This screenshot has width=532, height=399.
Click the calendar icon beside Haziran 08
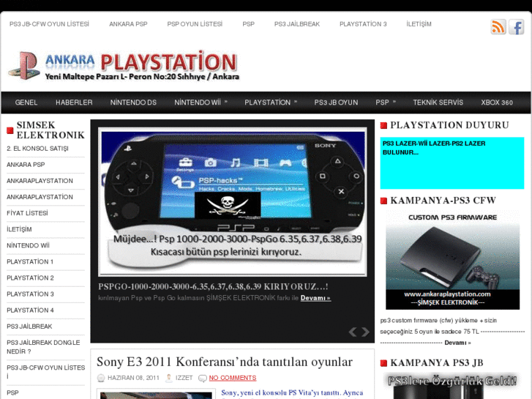coord(101,378)
